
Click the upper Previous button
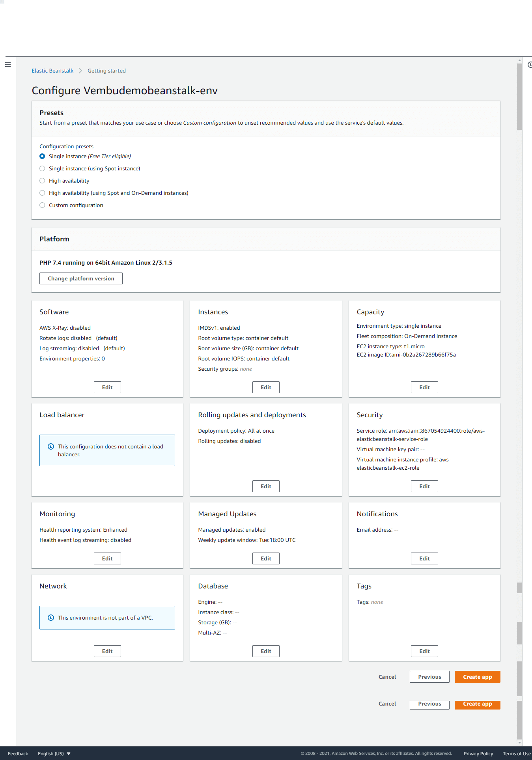[x=429, y=677]
